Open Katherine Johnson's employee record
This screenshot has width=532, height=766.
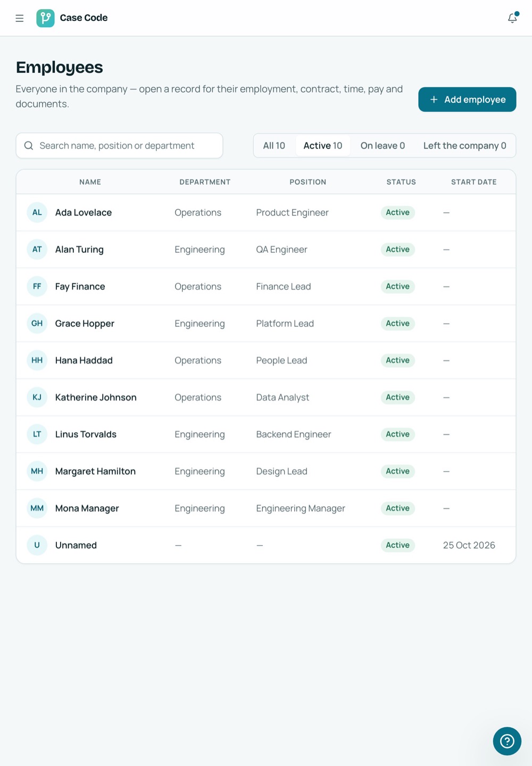click(266, 397)
